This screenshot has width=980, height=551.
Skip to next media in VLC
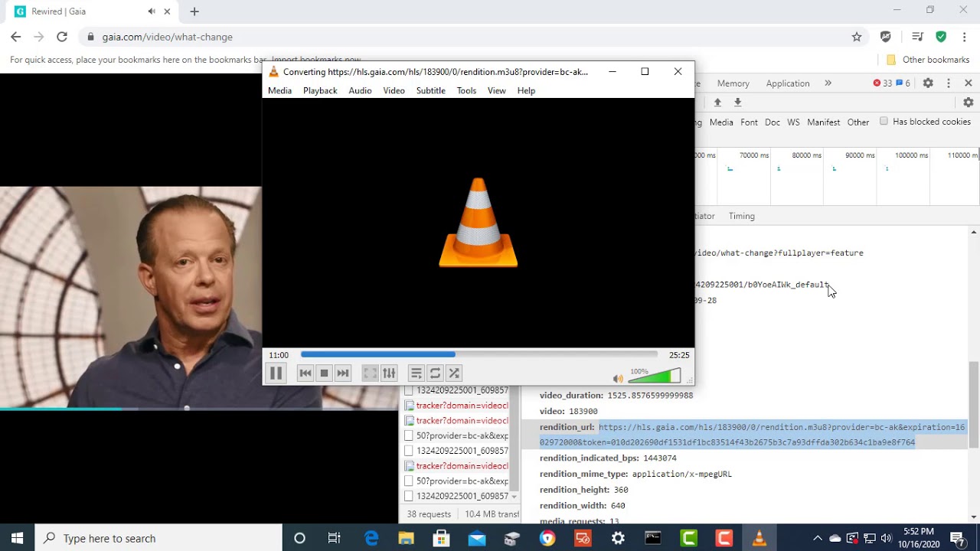[342, 373]
